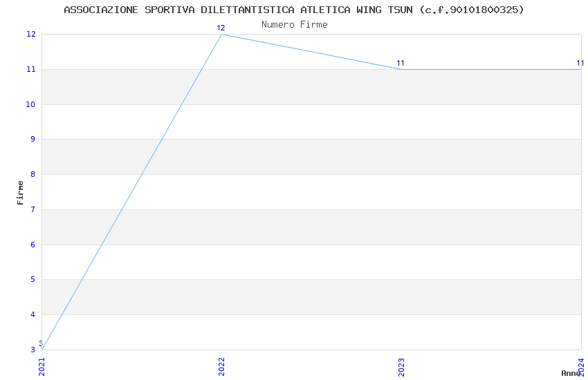Click the vertical "Firme" y-axis title
This screenshot has height=380, width=588.
21,192
